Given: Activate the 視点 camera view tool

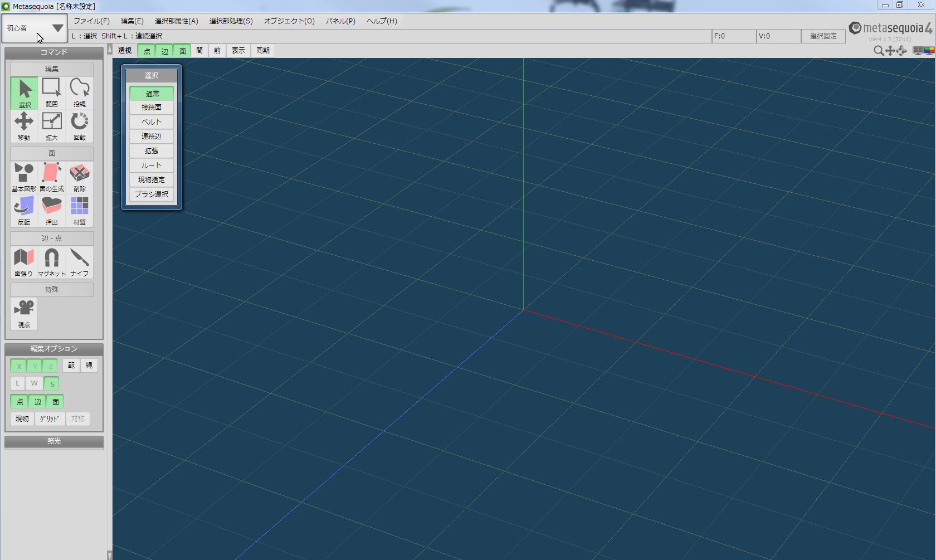Looking at the screenshot, I should (24, 314).
